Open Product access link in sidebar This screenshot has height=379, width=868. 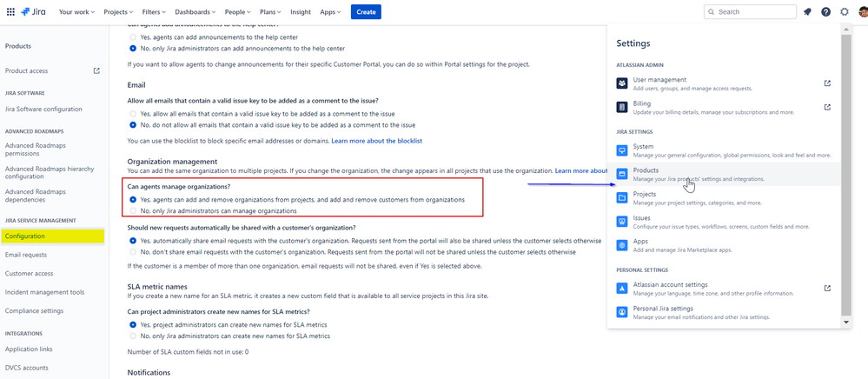(27, 70)
